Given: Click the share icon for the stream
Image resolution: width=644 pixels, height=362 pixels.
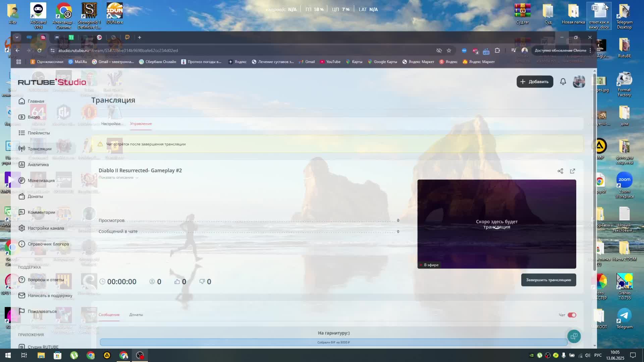Looking at the screenshot, I should point(560,171).
